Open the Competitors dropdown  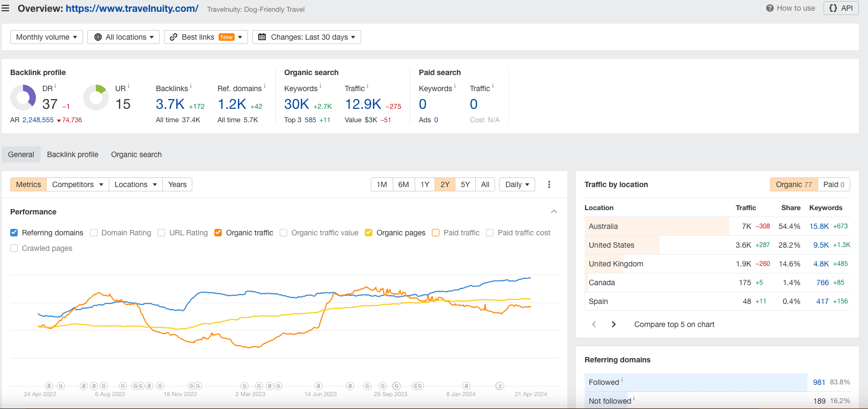click(x=78, y=184)
